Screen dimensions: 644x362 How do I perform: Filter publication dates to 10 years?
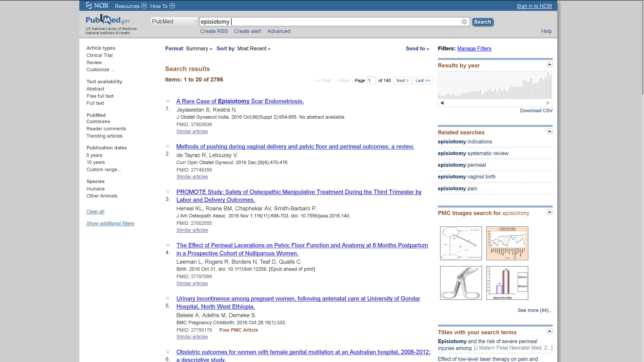pos(96,162)
